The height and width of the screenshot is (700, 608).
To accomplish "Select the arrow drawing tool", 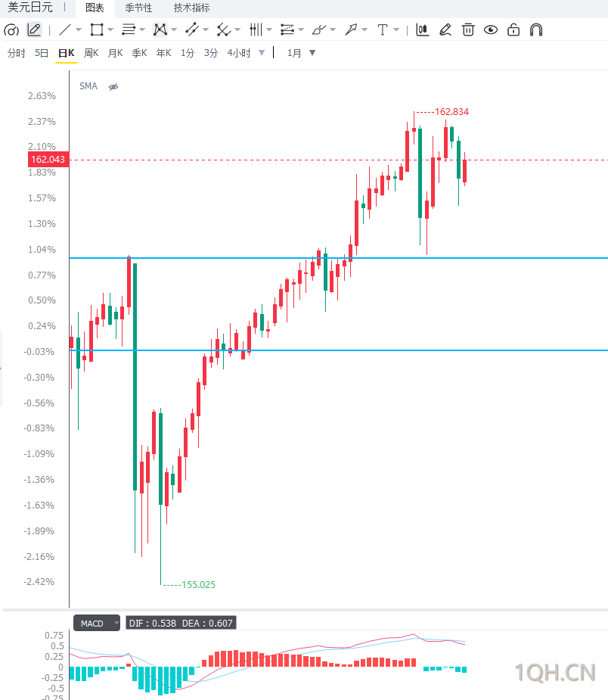I will [x=351, y=30].
